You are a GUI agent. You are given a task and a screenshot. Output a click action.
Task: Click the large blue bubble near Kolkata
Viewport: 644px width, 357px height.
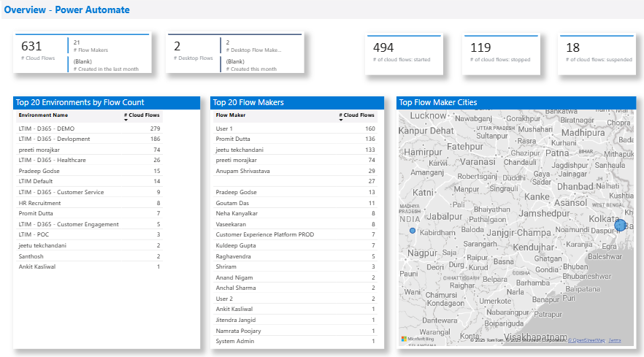pyautogui.click(x=620, y=225)
